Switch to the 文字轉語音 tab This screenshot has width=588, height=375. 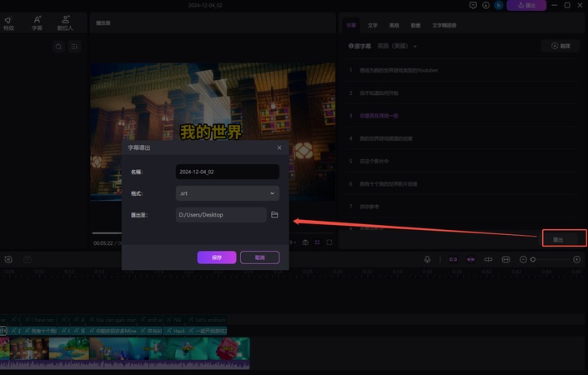(x=444, y=26)
